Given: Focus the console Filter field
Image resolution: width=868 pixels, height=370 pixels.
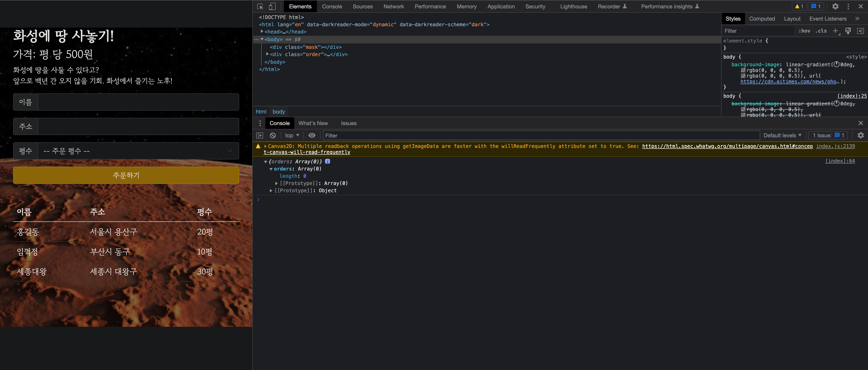Looking at the screenshot, I should point(542,136).
